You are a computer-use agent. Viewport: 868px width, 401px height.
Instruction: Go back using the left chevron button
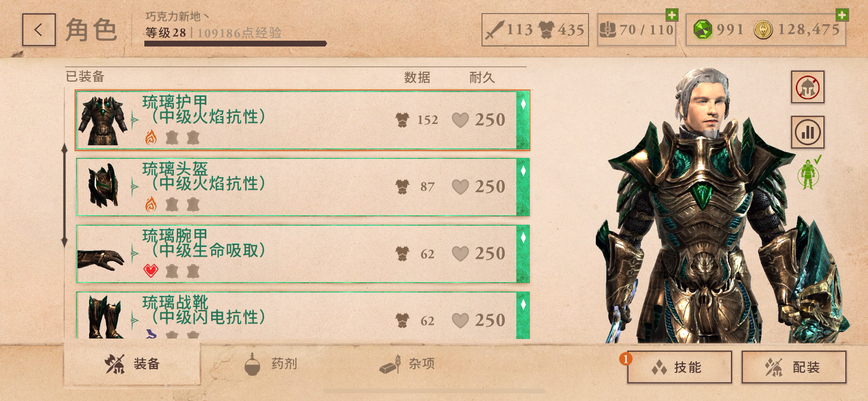pos(39,30)
